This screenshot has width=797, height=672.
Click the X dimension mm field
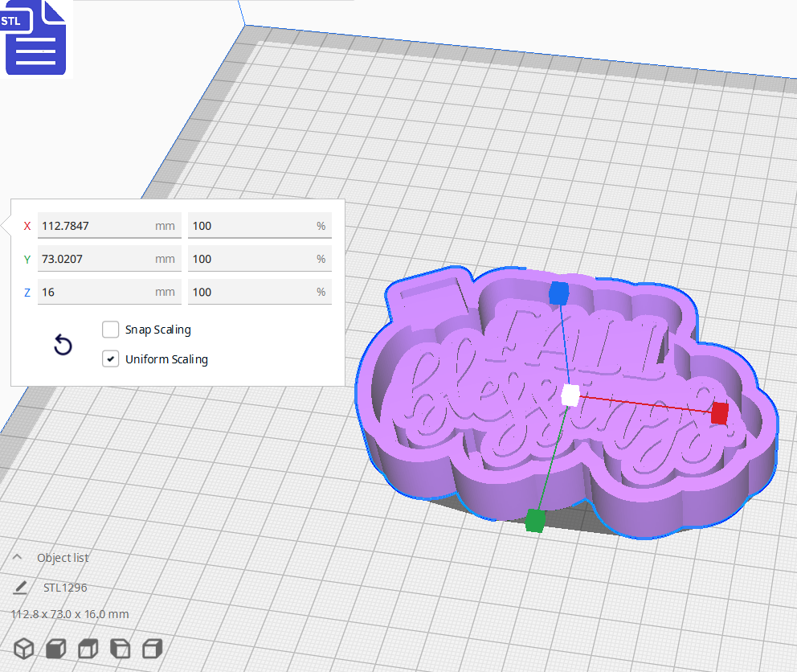pyautogui.click(x=96, y=226)
